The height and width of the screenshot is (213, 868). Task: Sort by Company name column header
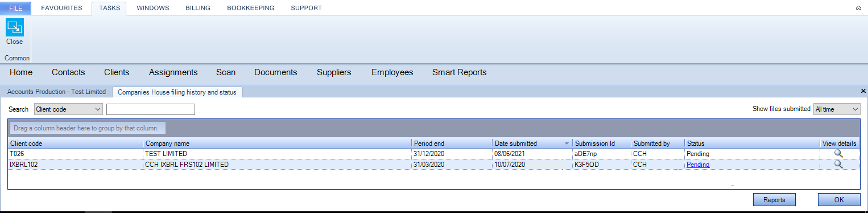277,144
